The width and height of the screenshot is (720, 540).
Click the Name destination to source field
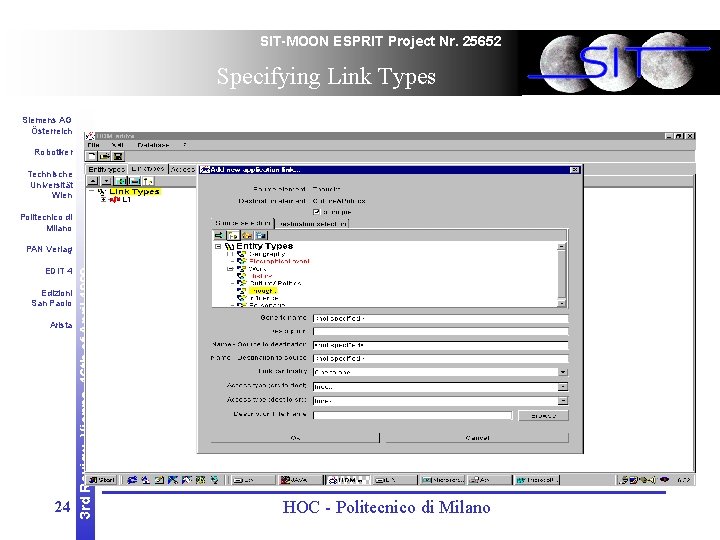click(440, 358)
